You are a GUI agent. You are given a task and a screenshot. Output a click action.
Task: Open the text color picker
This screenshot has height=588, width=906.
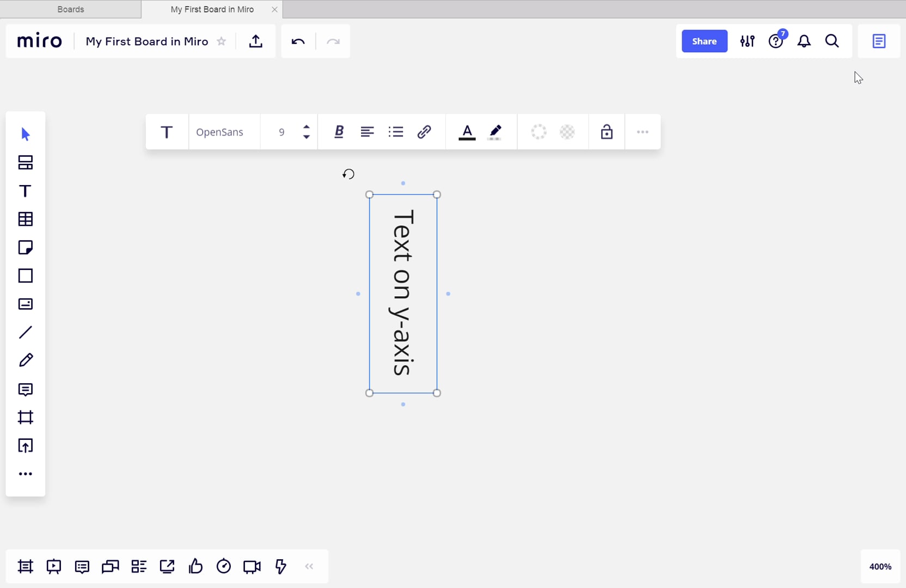467,131
